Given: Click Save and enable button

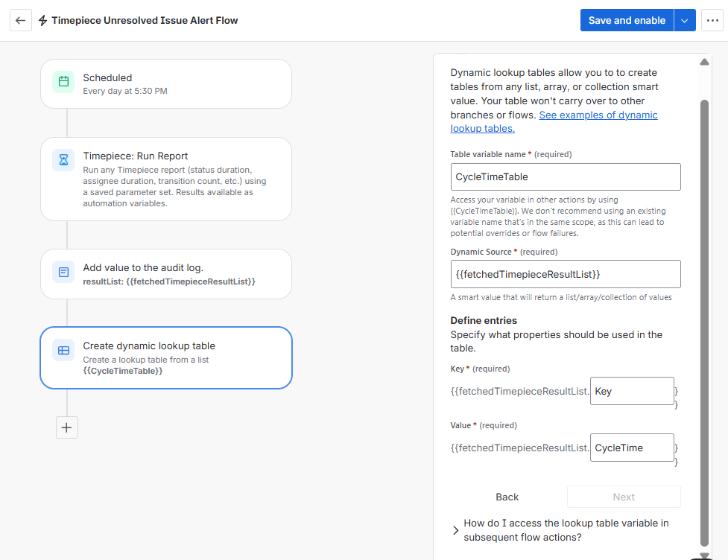Looking at the screenshot, I should point(627,20).
